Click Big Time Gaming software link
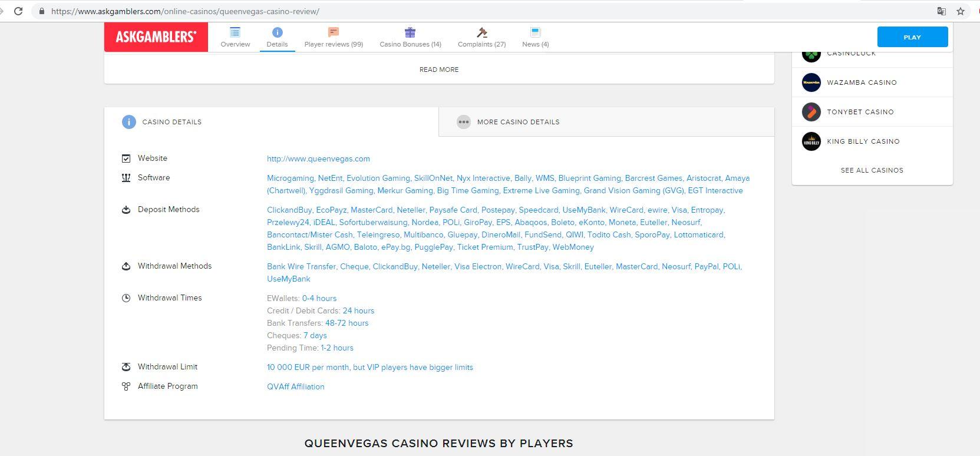This screenshot has width=980, height=456. (x=468, y=190)
